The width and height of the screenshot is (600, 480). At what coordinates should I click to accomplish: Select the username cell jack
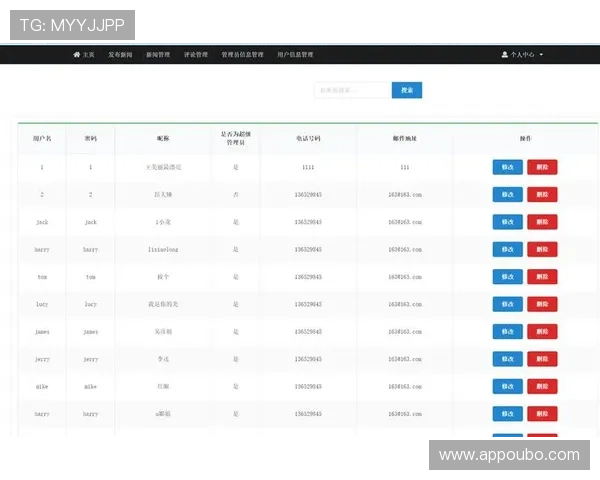(42, 222)
